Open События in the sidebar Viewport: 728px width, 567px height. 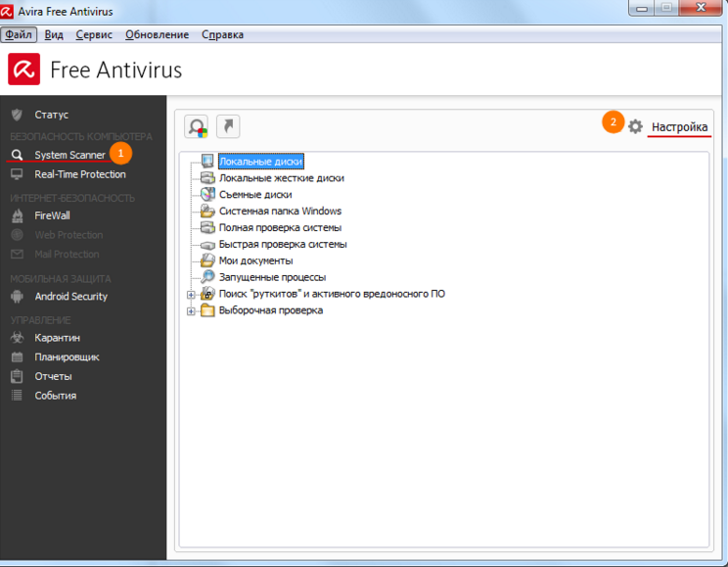coord(56,396)
